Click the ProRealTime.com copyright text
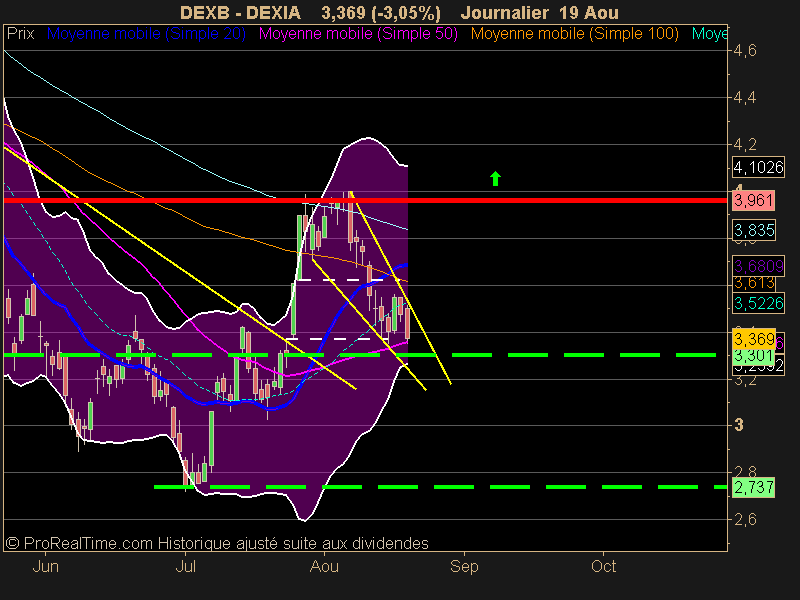This screenshot has width=800, height=600. coord(217,543)
